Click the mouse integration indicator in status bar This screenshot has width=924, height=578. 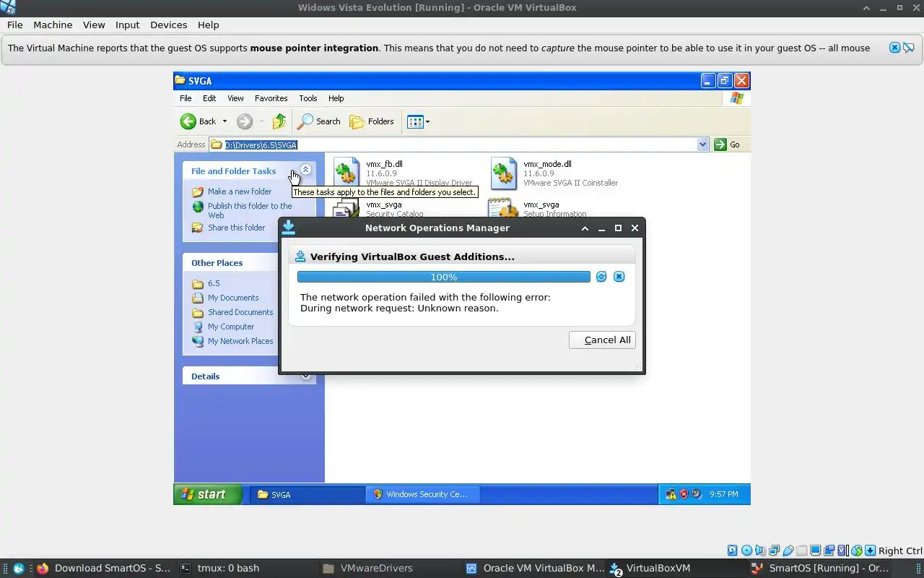[856, 551]
